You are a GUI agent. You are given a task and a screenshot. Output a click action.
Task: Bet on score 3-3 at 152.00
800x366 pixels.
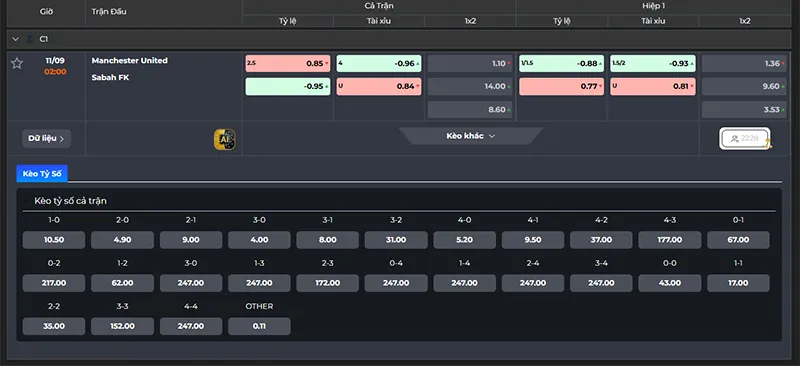122,326
